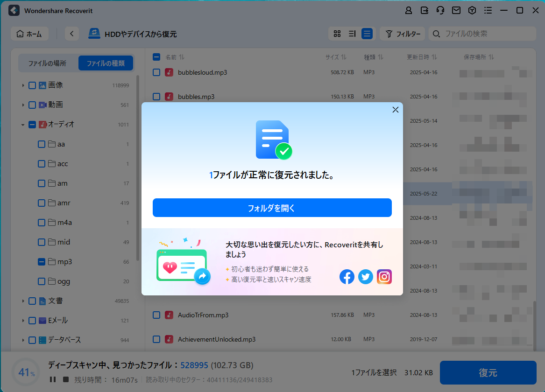Expand the データベース tree node
545x392 pixels.
pos(23,340)
